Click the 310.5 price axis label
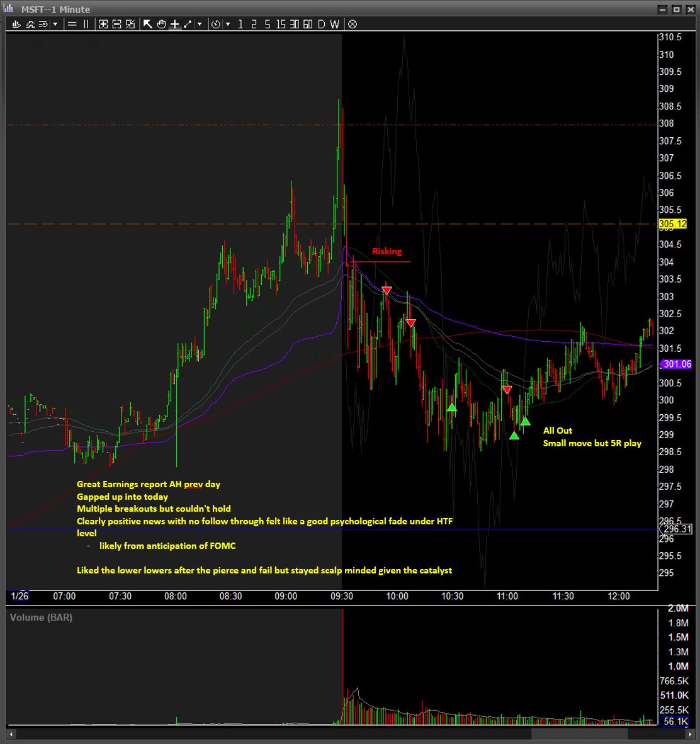 [x=670, y=37]
